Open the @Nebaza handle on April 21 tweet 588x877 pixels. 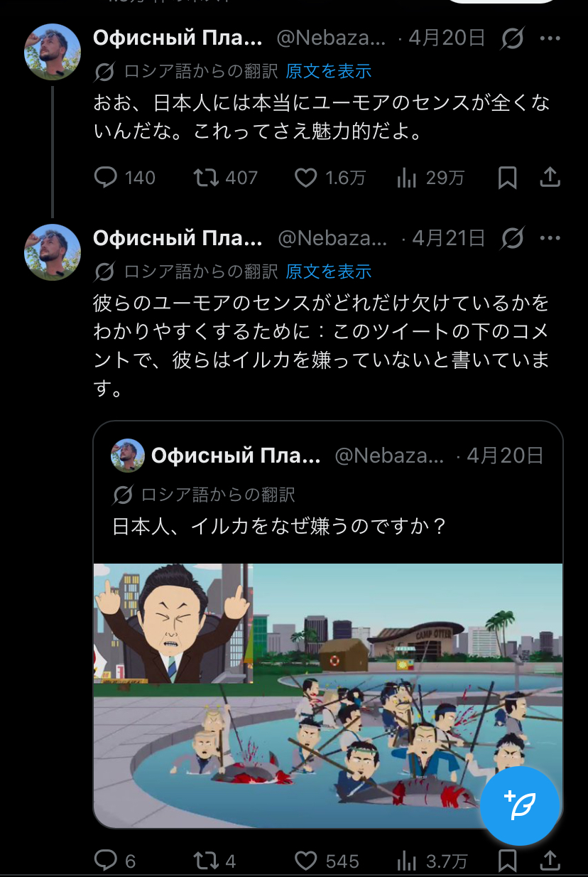332,239
